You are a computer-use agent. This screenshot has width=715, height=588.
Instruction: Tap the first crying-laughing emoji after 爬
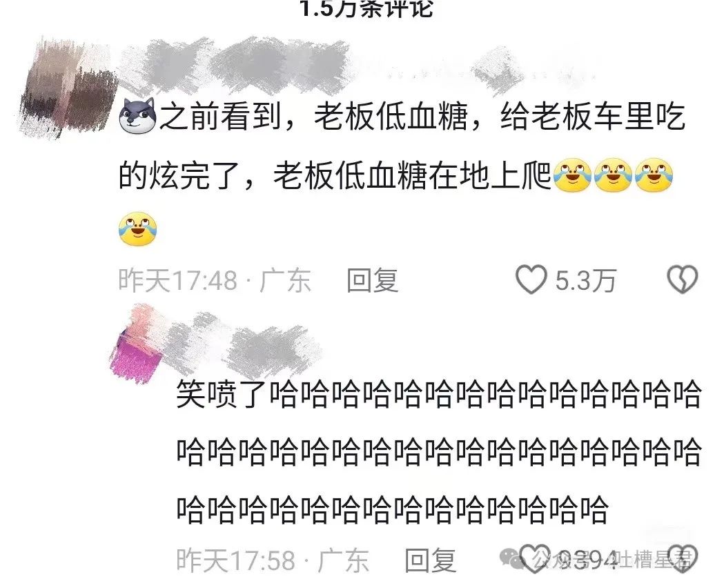(x=572, y=175)
